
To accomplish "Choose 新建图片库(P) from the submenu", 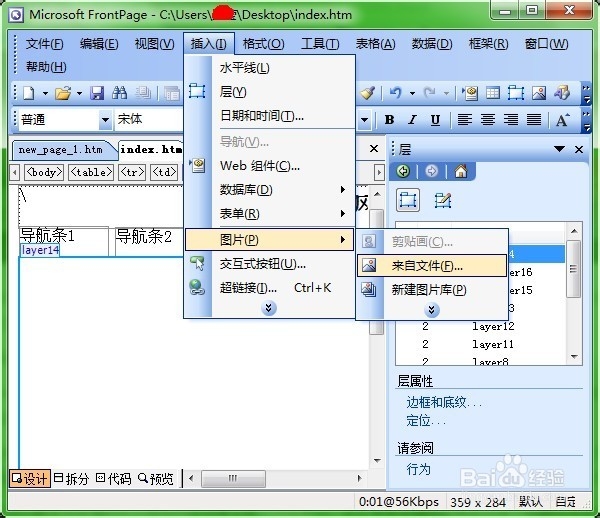I will point(432,290).
